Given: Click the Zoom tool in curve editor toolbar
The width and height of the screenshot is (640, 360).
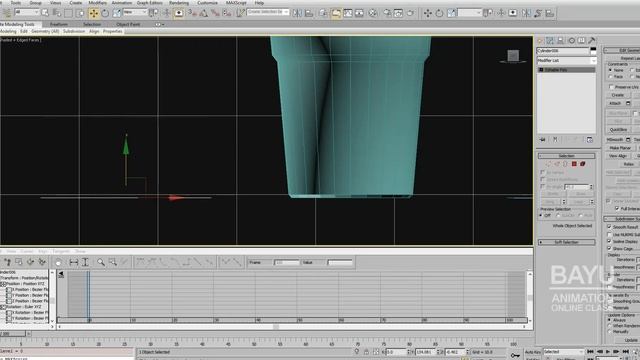Looking at the screenshot, I should pos(100,262).
